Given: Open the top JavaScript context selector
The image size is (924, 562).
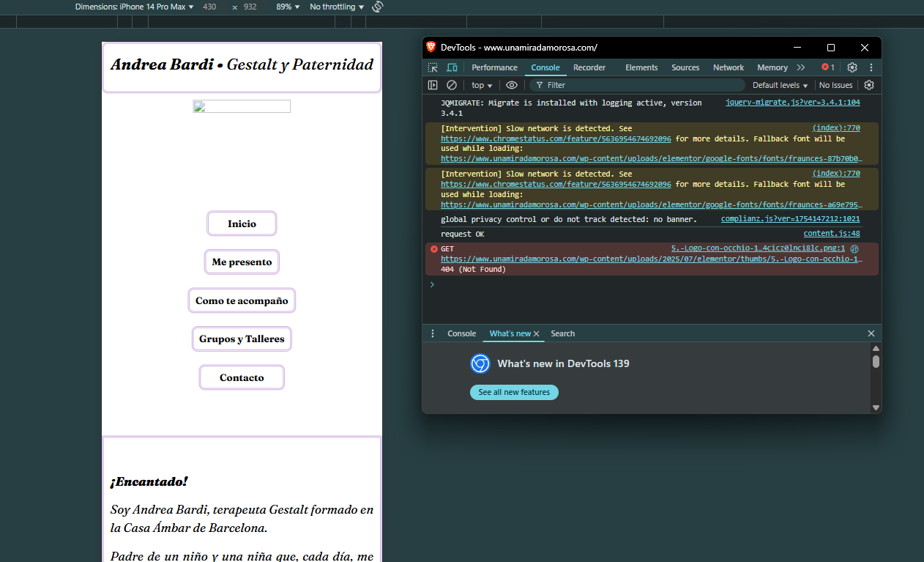Looking at the screenshot, I should click(482, 85).
